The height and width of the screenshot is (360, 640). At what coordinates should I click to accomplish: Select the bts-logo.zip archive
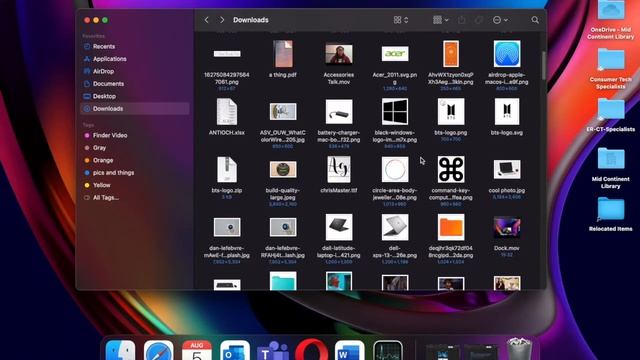click(x=227, y=169)
